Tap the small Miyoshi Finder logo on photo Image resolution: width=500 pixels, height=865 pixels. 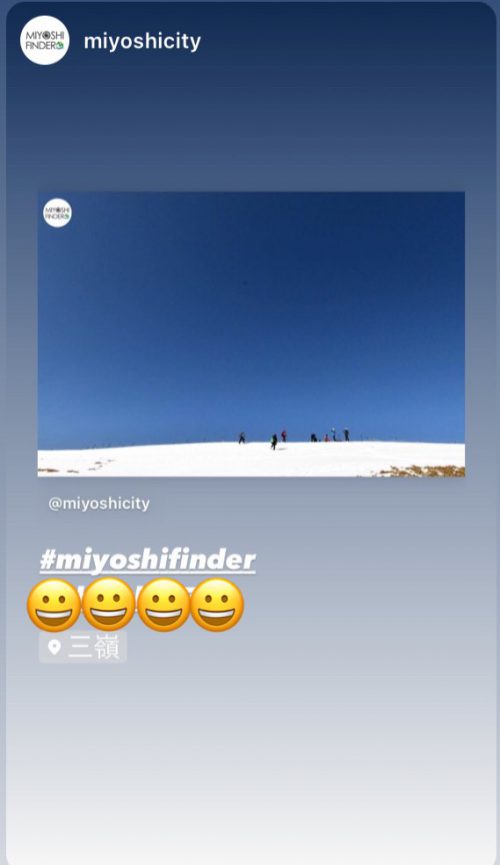pos(57,213)
